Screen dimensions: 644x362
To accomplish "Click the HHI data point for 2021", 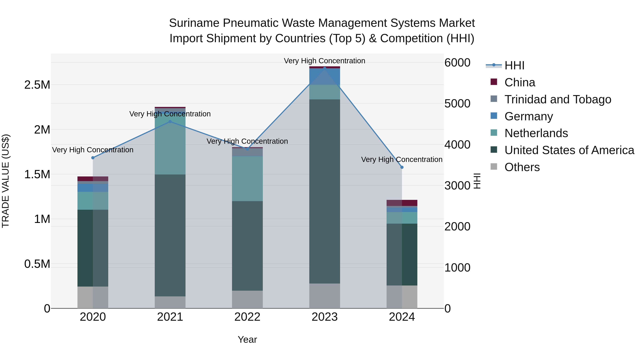I will [170, 122].
